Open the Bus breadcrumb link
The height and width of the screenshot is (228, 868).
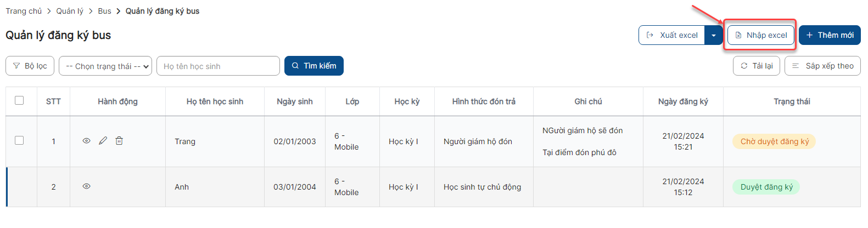104,11
